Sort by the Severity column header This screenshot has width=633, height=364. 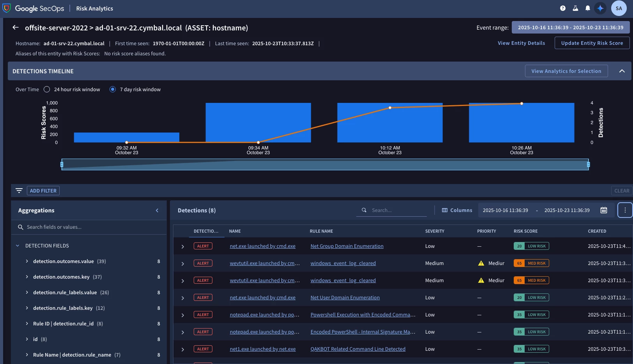pos(435,231)
